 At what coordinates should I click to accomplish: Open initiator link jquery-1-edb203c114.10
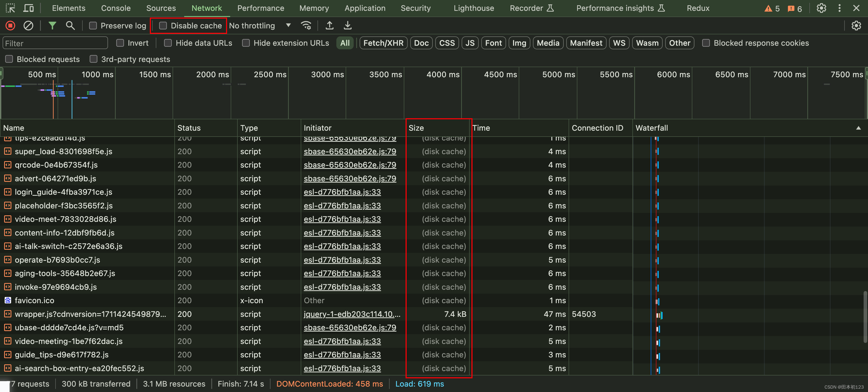[x=352, y=314]
